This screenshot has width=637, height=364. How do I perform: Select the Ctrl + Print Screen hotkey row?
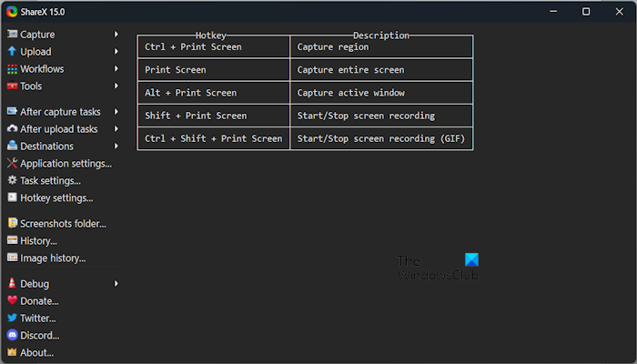[x=213, y=46]
